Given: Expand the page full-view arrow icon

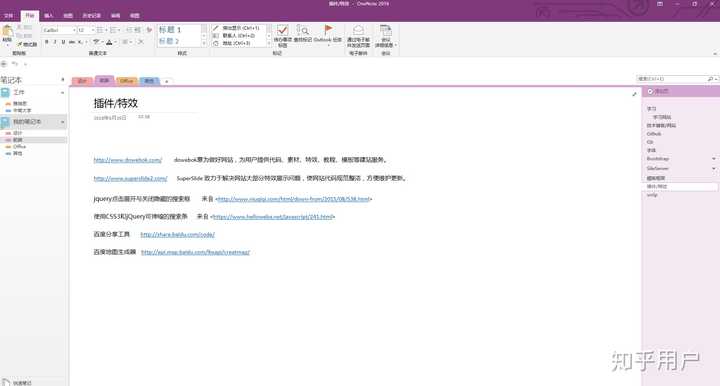Looking at the screenshot, I should (x=634, y=94).
